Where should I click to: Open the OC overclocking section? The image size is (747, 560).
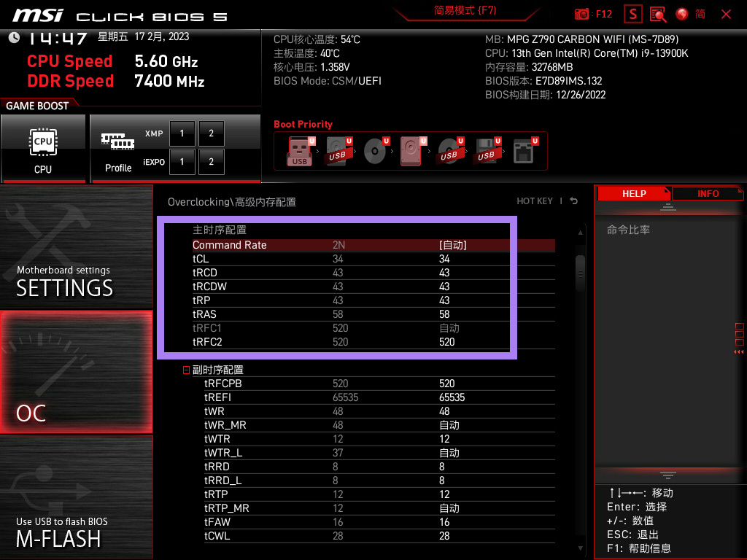[76, 373]
